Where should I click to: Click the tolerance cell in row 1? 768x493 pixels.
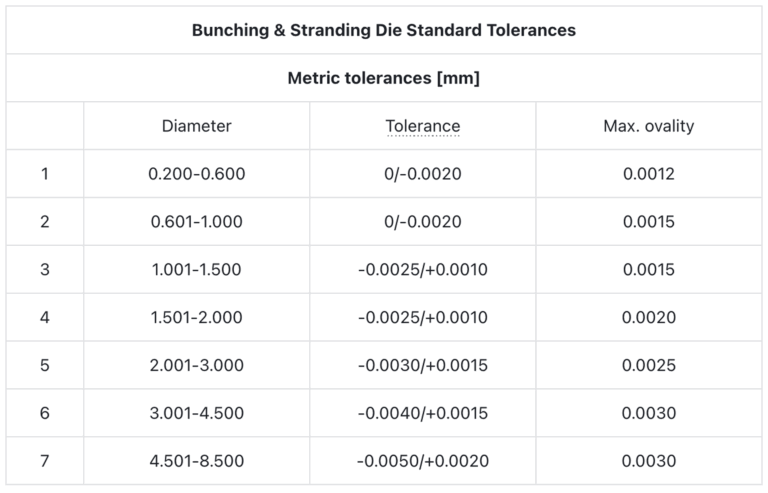point(423,174)
